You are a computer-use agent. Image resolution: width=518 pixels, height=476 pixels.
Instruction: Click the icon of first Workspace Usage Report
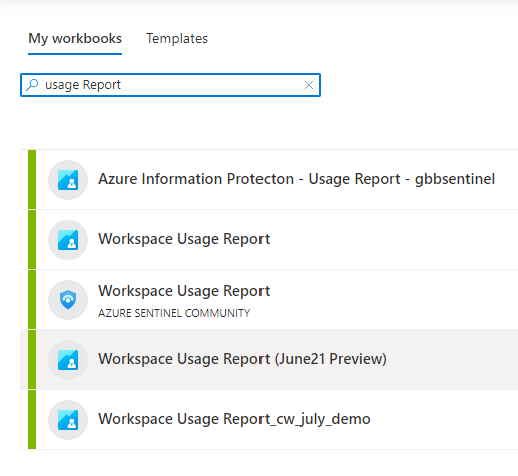[68, 240]
